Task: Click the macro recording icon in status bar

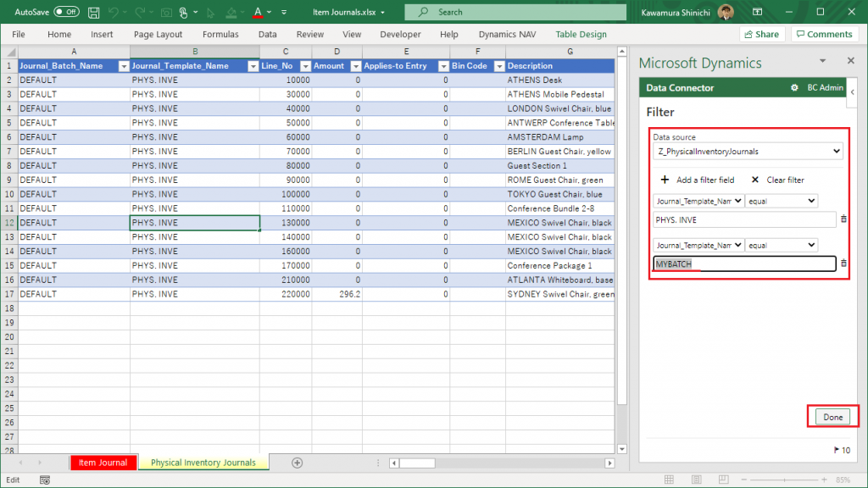Action: pos(45,480)
